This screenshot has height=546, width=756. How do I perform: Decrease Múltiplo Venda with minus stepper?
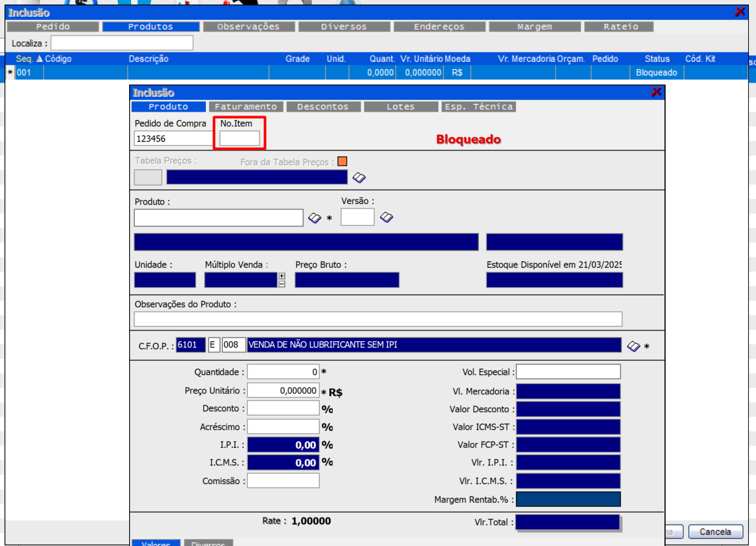coord(281,283)
